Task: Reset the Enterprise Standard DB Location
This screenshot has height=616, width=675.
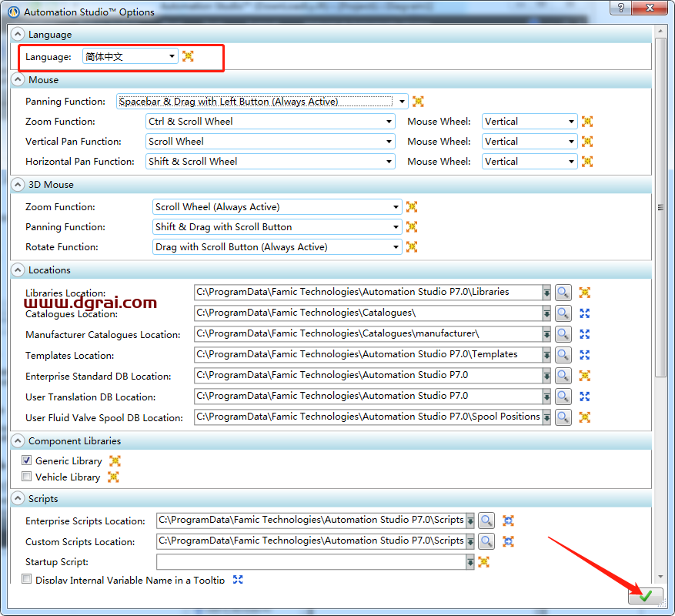Action: [584, 376]
